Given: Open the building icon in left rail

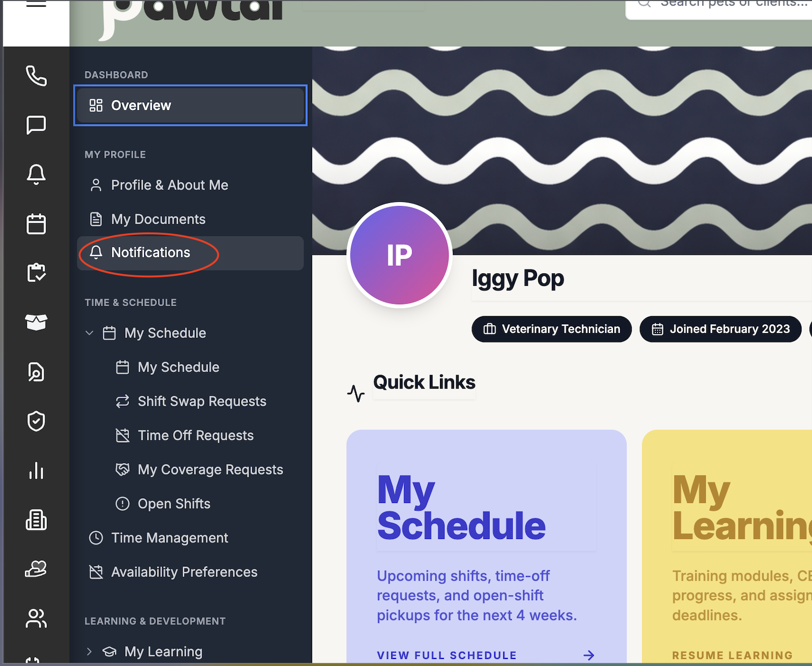Looking at the screenshot, I should (36, 520).
